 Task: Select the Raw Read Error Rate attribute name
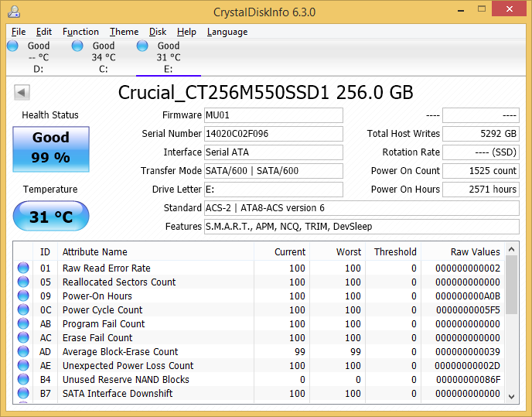(106, 268)
